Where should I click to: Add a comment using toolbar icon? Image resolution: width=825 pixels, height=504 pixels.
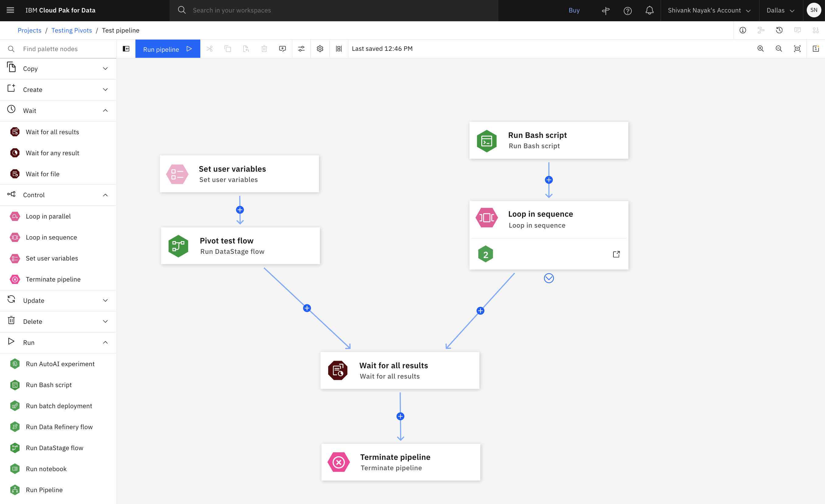(283, 49)
